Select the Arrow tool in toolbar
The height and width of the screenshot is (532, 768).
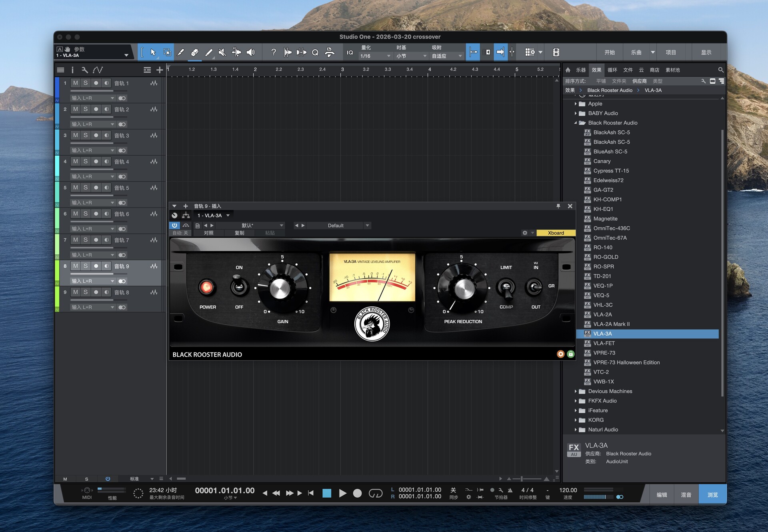pos(153,52)
